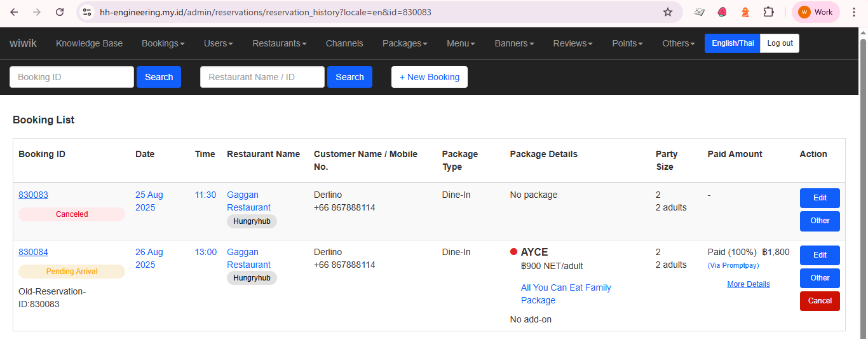Screen dimensions: 868x339
Task: Open the browser extensions puzzle icon
Action: 768,12
